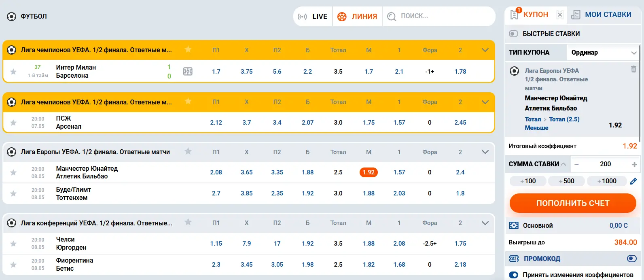Open ТИП КУПОНА Ординар dropdown
Viewport: 644px width, 280px height.
coord(604,53)
